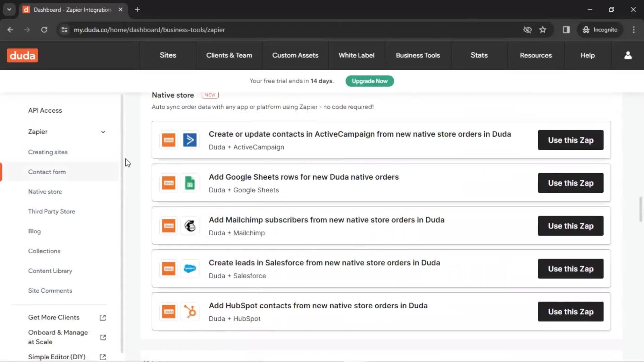The height and width of the screenshot is (362, 644).
Task: Open the Clients & Team menu
Action: click(229, 55)
